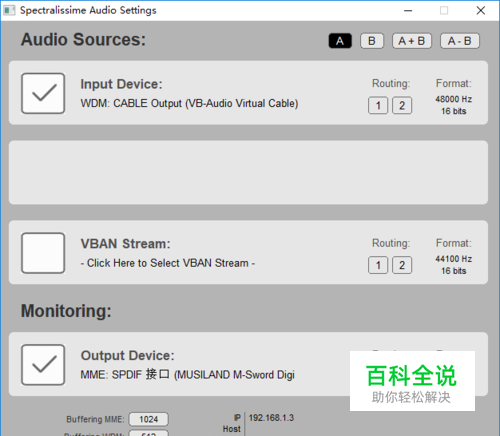
Task: Minimize the Audio Settings window
Action: (408, 11)
